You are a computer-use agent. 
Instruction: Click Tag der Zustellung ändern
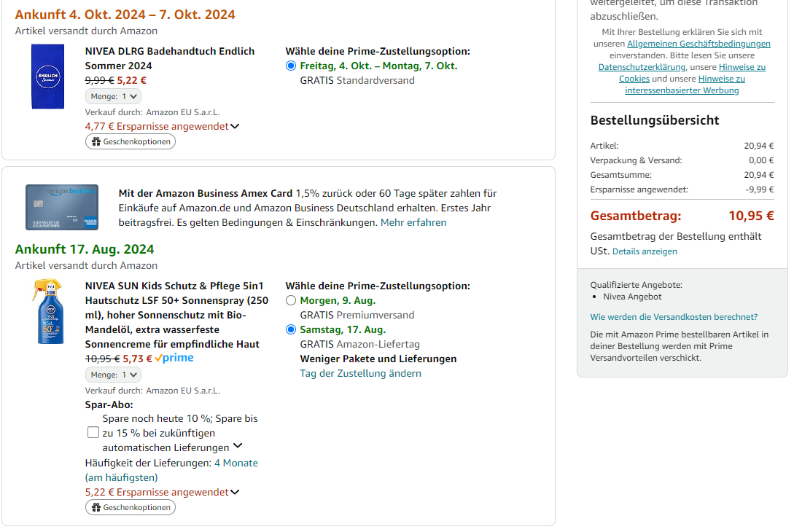[x=360, y=374]
